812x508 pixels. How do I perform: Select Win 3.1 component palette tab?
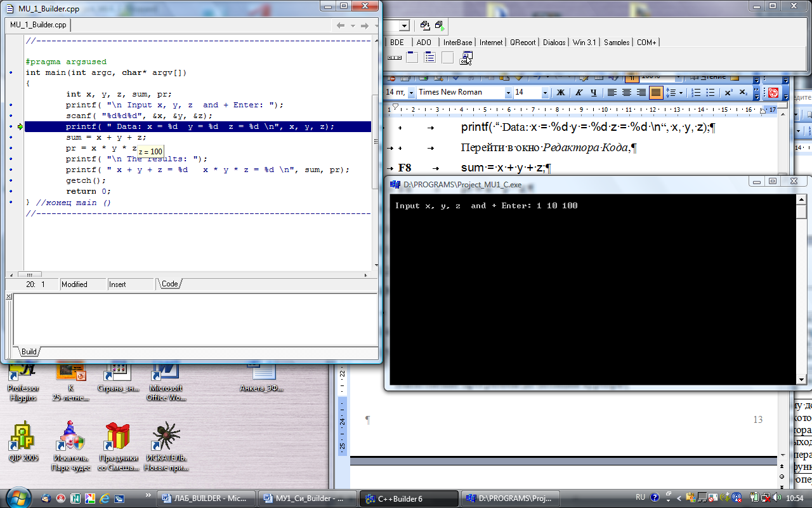coord(584,43)
